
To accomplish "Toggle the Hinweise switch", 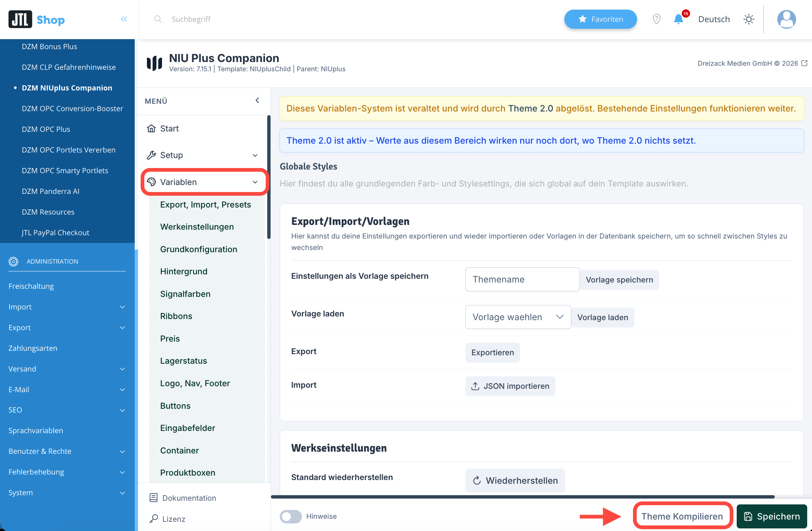I will [x=290, y=516].
